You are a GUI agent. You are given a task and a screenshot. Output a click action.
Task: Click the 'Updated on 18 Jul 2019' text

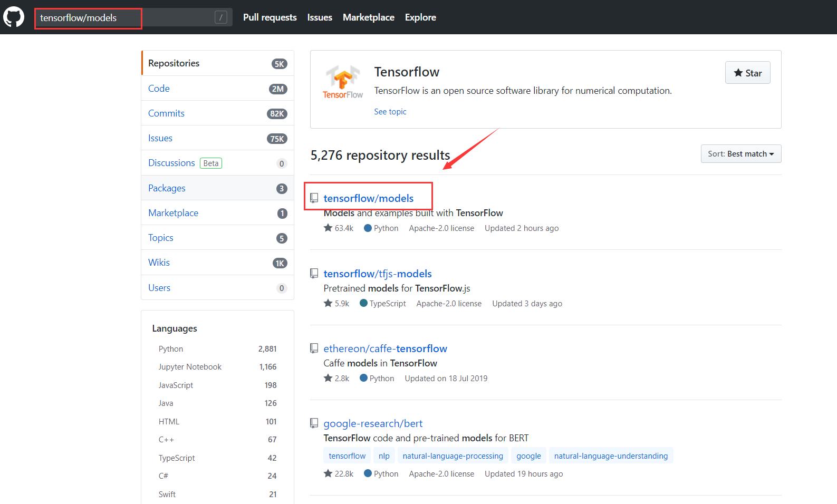[446, 379]
